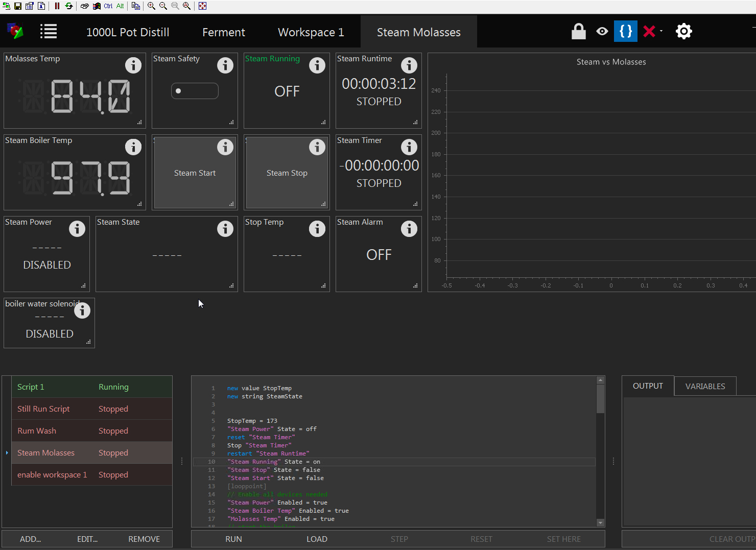The width and height of the screenshot is (756, 550).
Task: Toggle the padlock lock icon
Action: point(578,31)
